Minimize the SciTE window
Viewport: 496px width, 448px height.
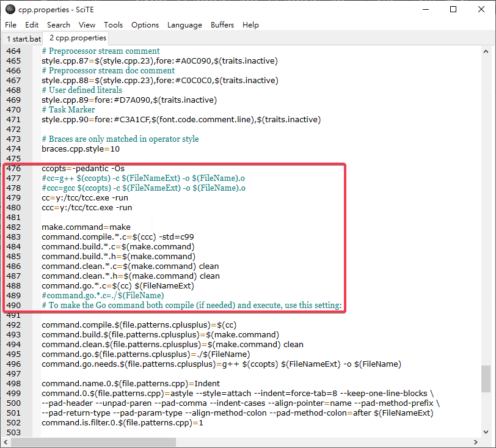[426, 10]
